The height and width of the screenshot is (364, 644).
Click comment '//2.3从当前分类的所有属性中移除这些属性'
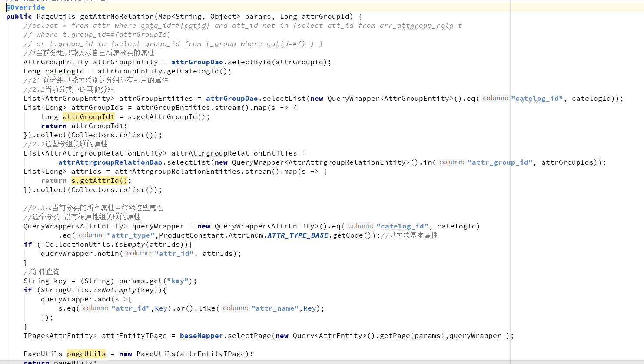pos(93,208)
